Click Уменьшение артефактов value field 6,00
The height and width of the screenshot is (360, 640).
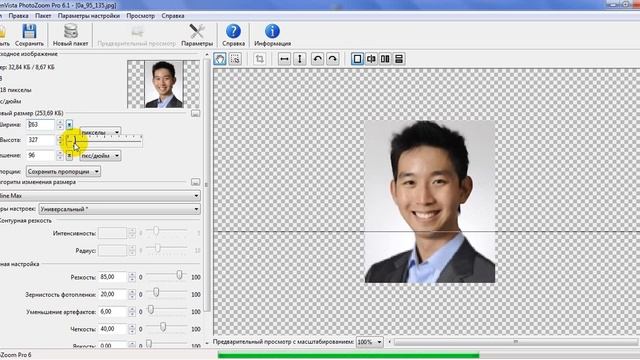pyautogui.click(x=113, y=311)
